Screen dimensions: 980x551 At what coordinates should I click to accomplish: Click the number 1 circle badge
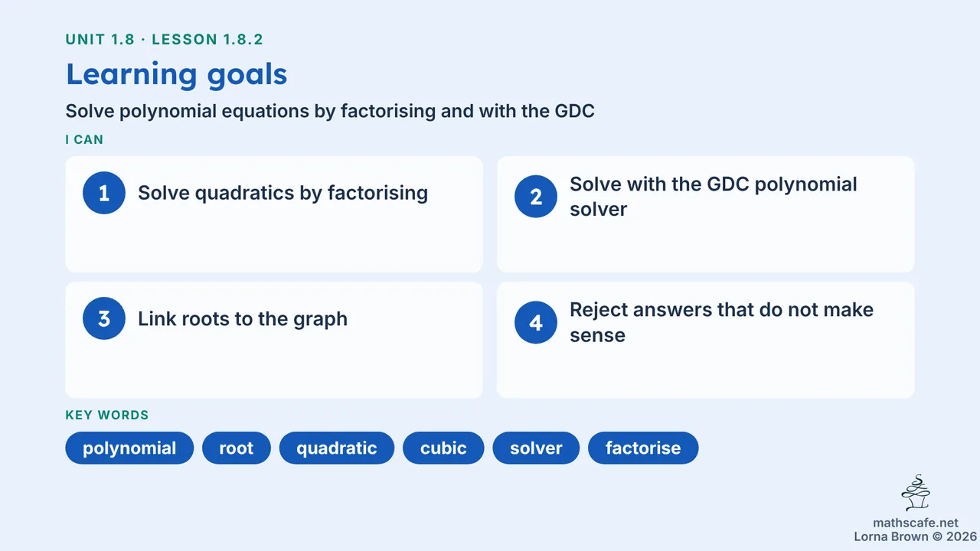pyautogui.click(x=104, y=193)
